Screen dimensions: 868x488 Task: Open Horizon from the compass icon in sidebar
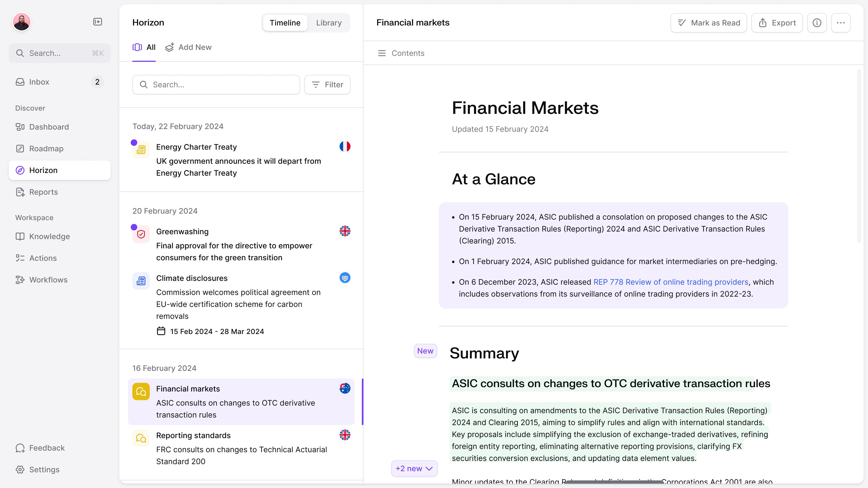click(x=20, y=171)
